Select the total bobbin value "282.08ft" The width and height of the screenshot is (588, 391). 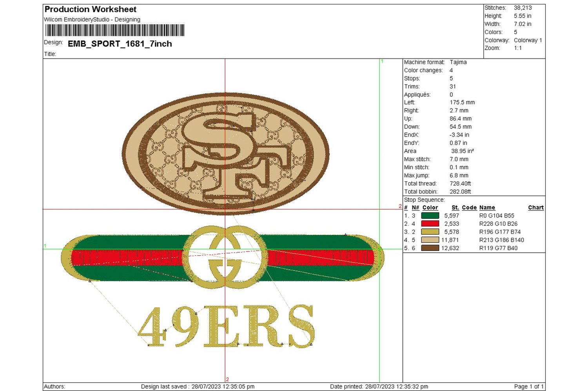tap(460, 192)
